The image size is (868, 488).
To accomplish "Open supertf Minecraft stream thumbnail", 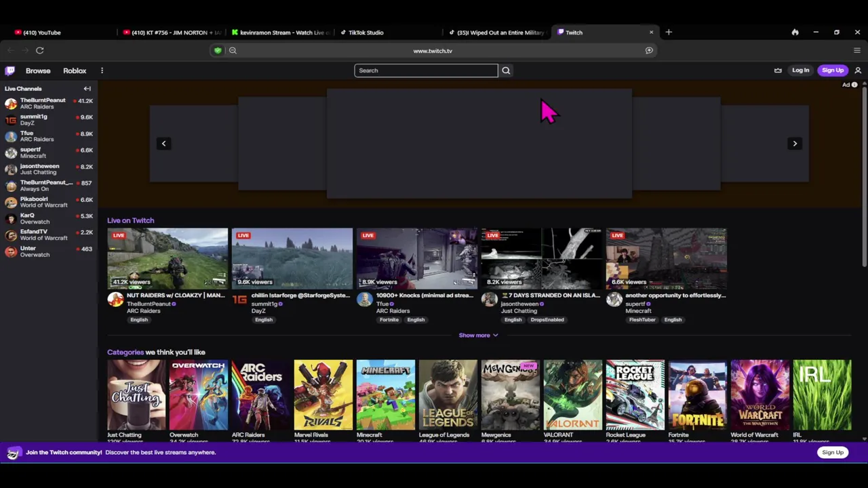I will click(x=667, y=259).
